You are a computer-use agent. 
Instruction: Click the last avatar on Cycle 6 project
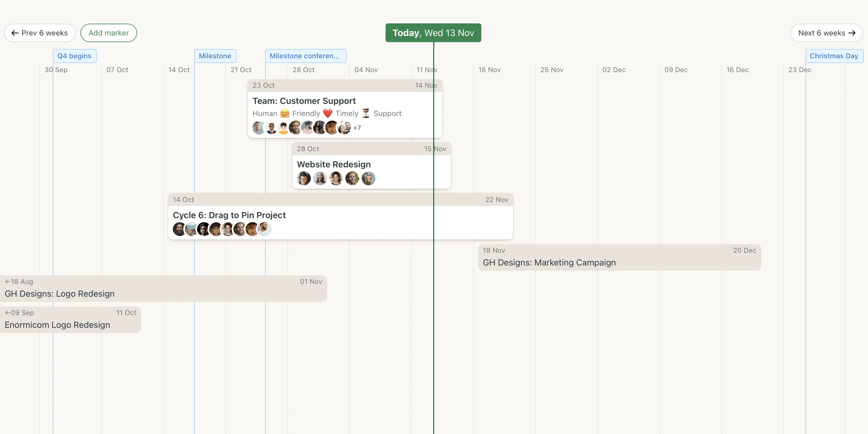(265, 229)
